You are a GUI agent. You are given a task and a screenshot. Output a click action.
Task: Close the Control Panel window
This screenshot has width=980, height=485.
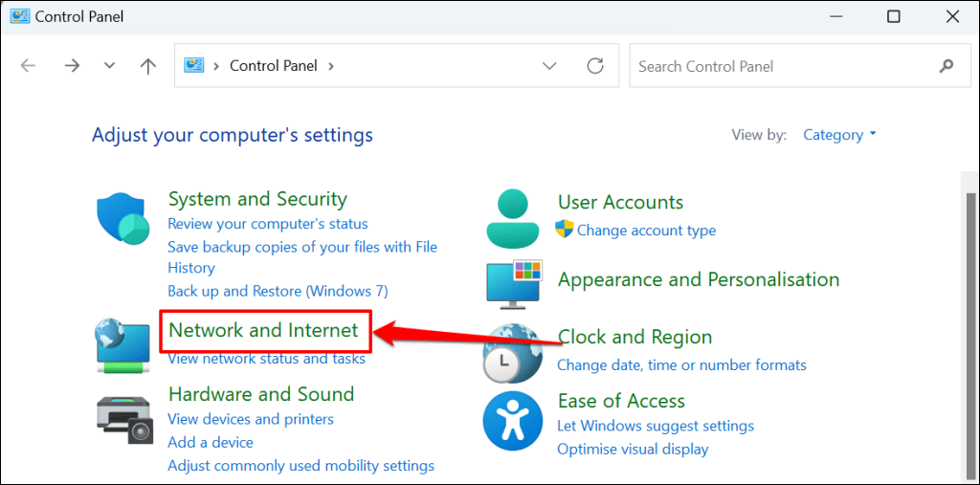point(952,17)
